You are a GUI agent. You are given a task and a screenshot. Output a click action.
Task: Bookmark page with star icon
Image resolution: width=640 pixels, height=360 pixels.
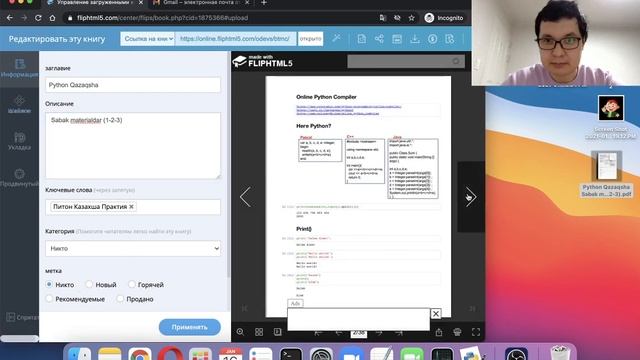(x=411, y=18)
